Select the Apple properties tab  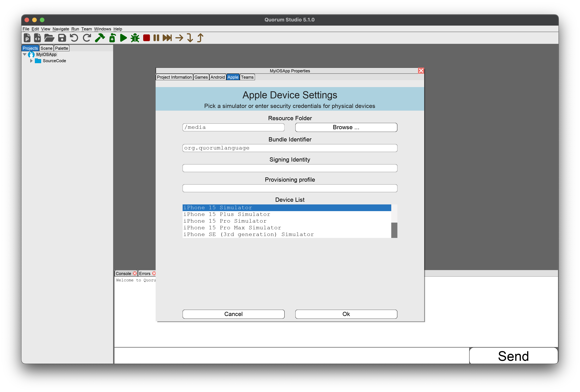click(233, 77)
